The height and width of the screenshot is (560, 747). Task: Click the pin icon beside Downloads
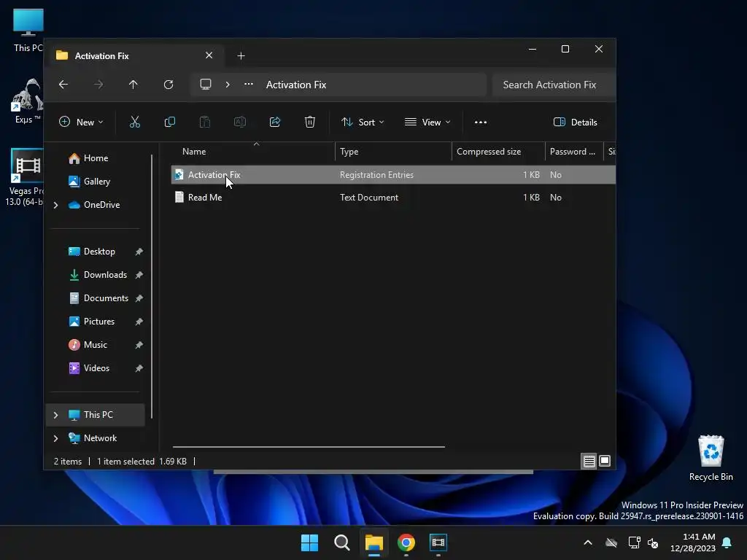pos(139,275)
